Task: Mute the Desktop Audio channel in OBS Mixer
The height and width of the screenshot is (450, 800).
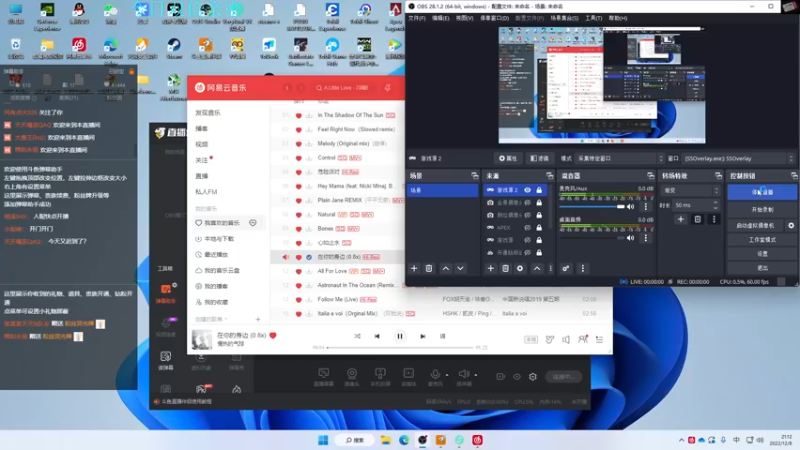Action: pos(631,238)
